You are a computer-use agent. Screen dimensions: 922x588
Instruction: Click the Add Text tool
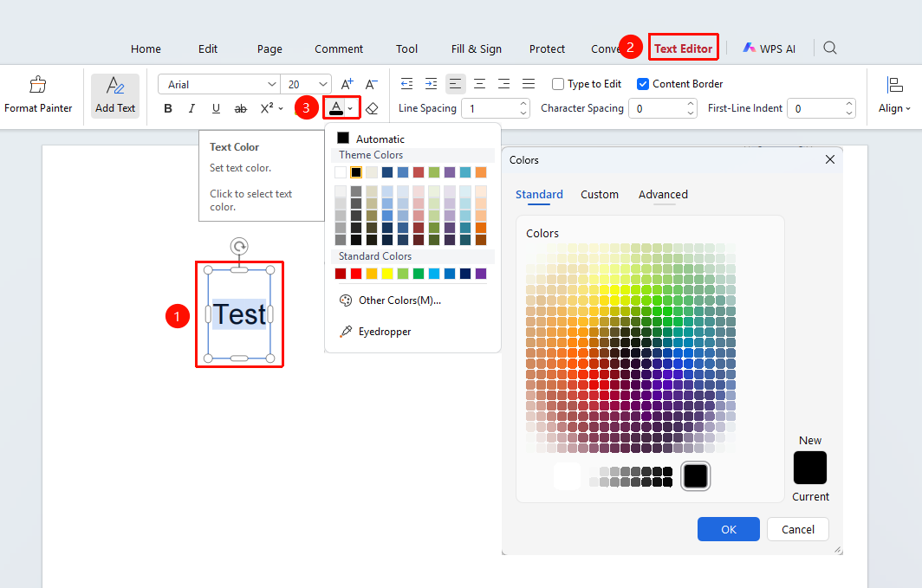point(115,96)
